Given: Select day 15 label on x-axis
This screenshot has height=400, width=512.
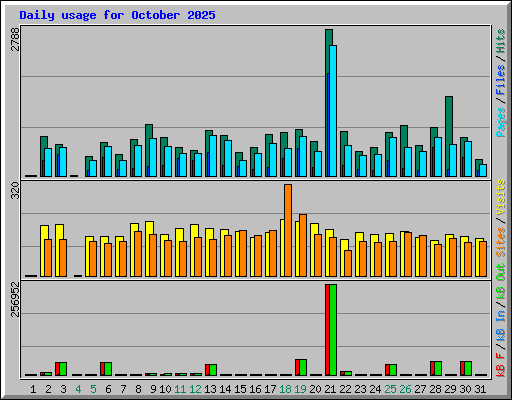Looking at the screenshot, I should pos(240,389).
